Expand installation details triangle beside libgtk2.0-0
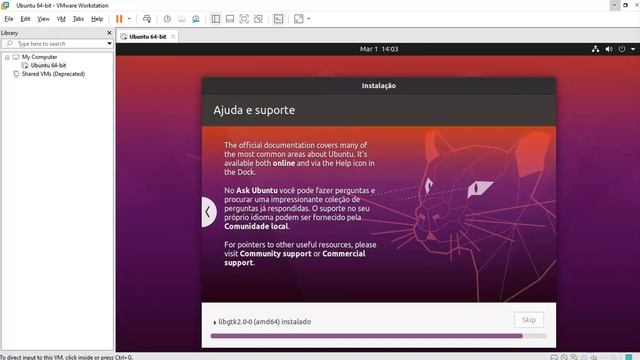This screenshot has width=640, height=360. coord(215,322)
